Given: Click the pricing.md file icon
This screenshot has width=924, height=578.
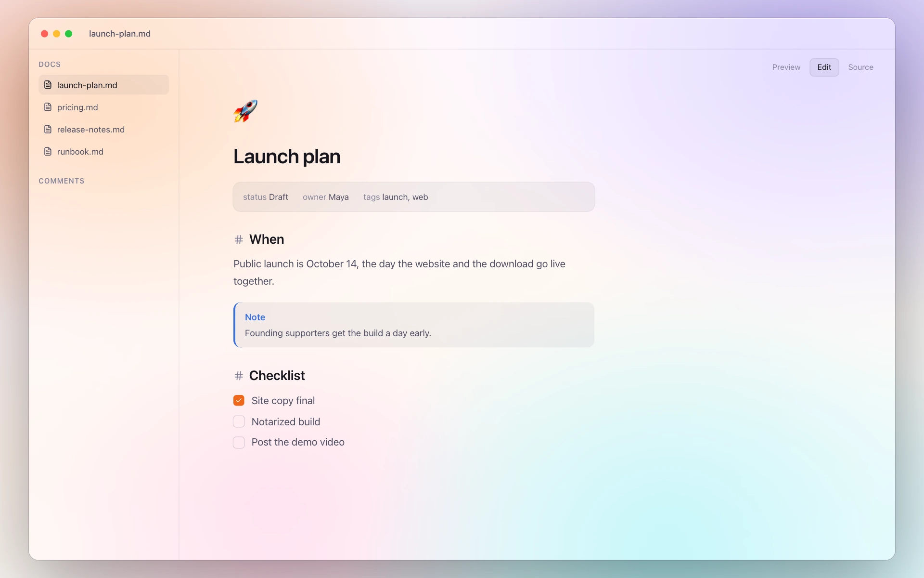Looking at the screenshot, I should tap(48, 107).
